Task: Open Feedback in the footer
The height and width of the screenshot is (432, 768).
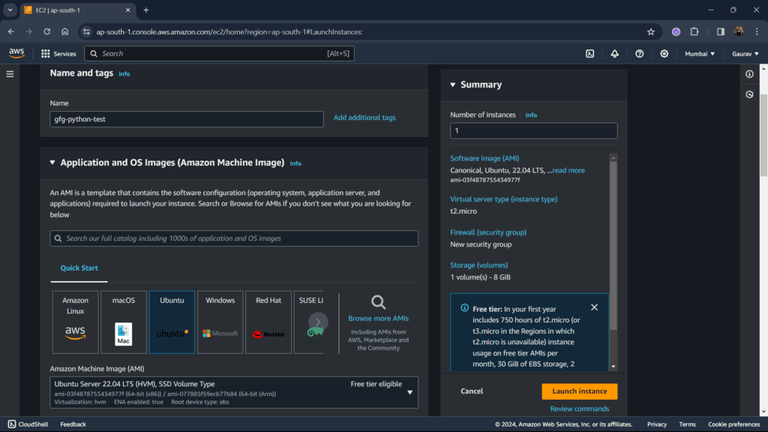Action: [73, 424]
